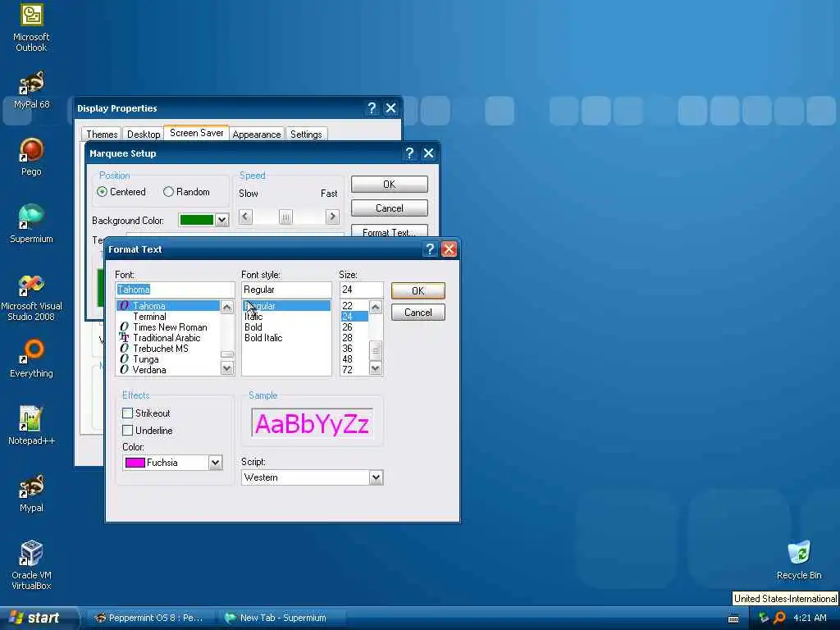Click the Size input field
The height and width of the screenshot is (630, 840).
tap(361, 290)
